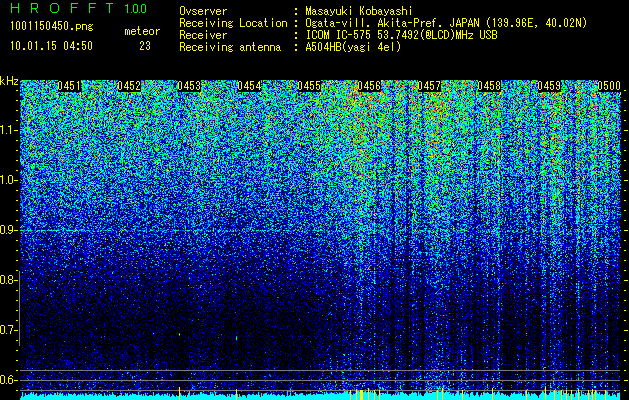Click the 0457 time marker

point(429,86)
